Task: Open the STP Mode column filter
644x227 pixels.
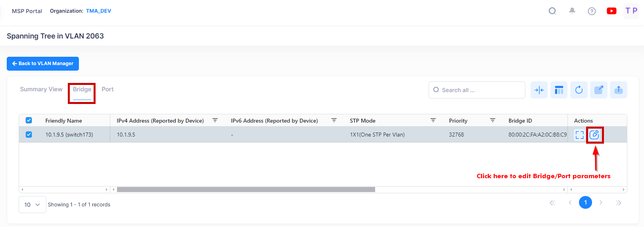Action: (x=433, y=120)
